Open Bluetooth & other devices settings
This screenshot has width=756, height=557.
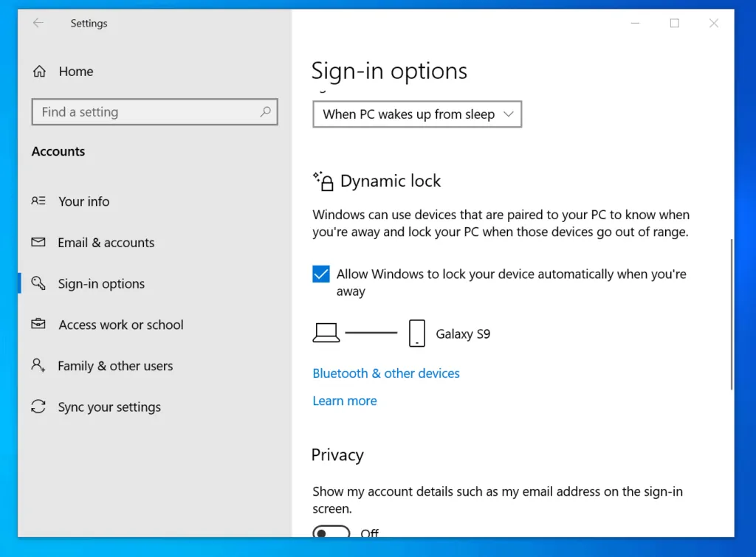click(x=385, y=373)
